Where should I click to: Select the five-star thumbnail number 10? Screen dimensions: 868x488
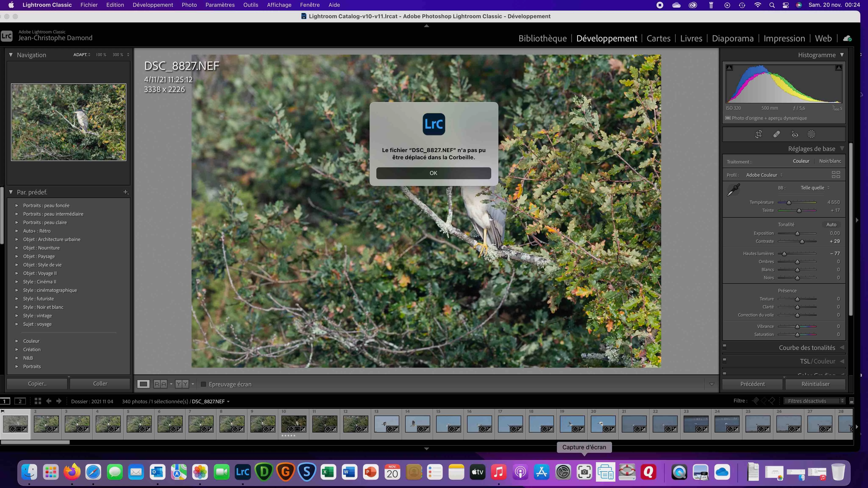coord(294,424)
